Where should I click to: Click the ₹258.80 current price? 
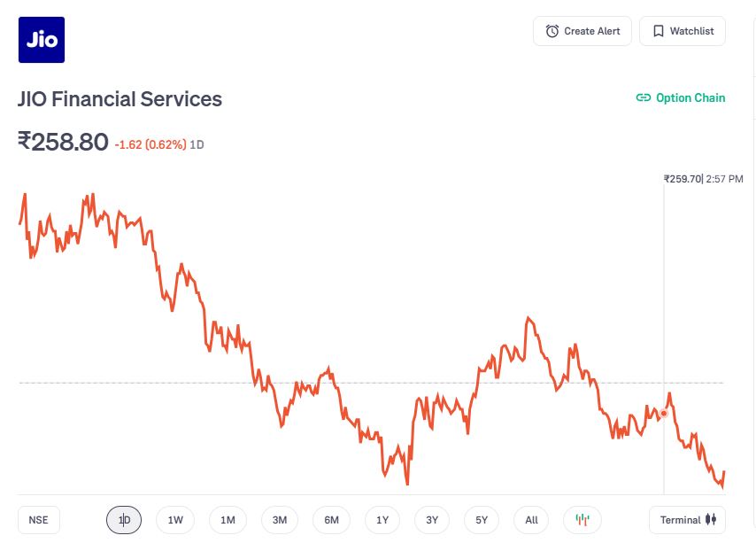pyautogui.click(x=63, y=142)
